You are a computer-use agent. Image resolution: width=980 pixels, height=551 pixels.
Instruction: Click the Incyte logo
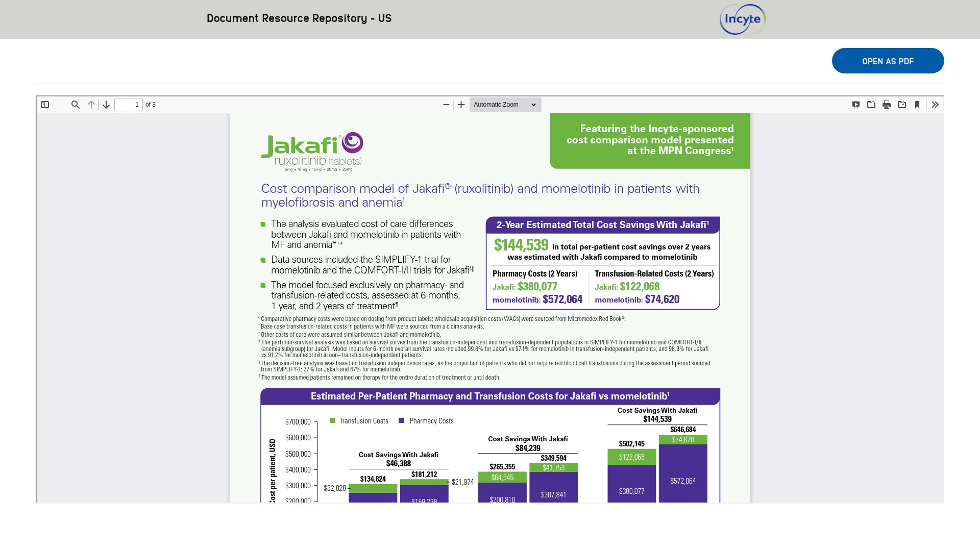(x=743, y=19)
